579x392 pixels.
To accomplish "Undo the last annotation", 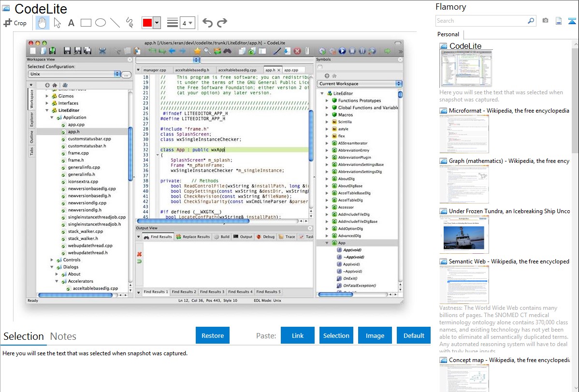I will point(207,23).
